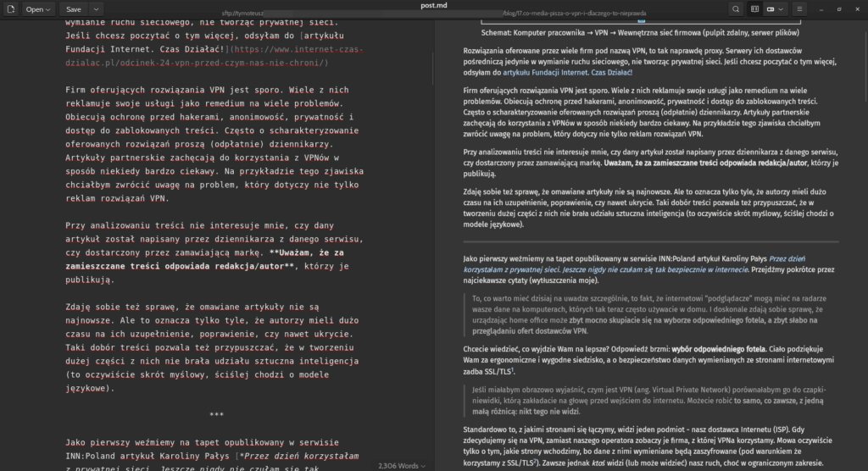This screenshot has height=471, width=868.
Task: Open the 'Przez dzień korzystałam z prywatnej sieci' link
Action: pyautogui.click(x=634, y=264)
